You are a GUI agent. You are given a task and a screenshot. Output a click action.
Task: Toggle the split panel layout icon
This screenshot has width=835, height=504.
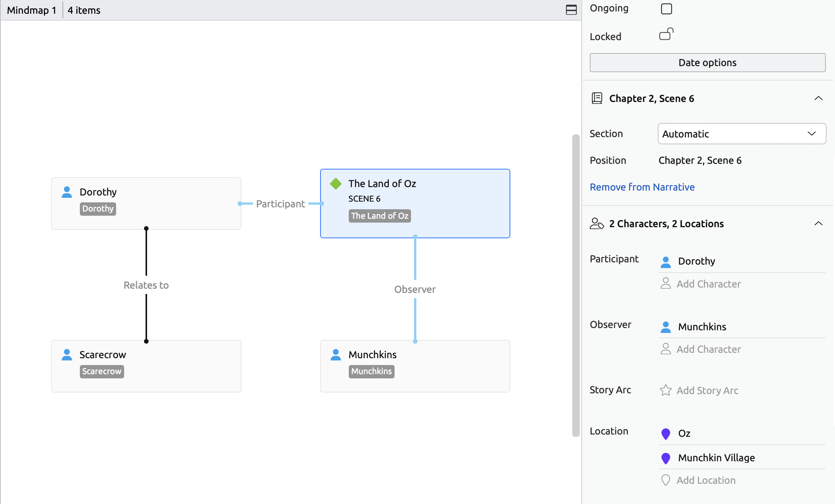[571, 10]
